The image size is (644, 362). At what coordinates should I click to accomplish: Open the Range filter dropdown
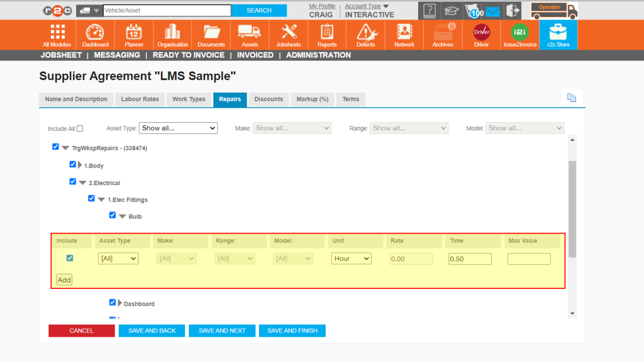[409, 128]
